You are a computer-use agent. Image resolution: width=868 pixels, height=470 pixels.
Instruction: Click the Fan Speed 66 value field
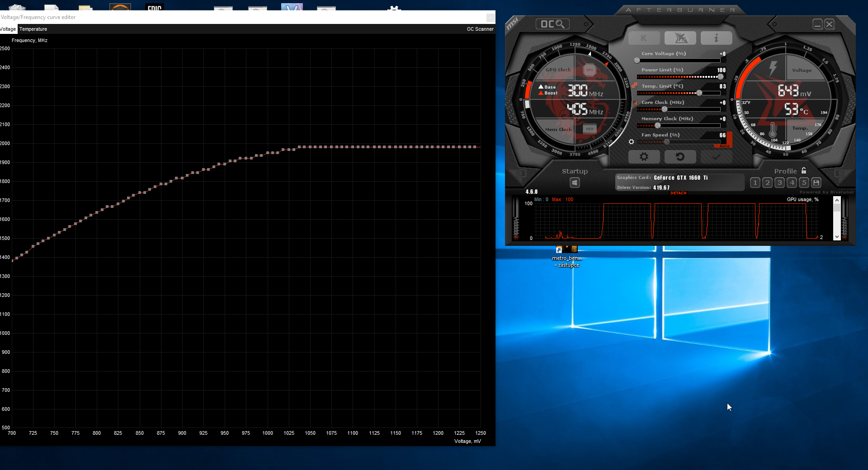(x=722, y=135)
